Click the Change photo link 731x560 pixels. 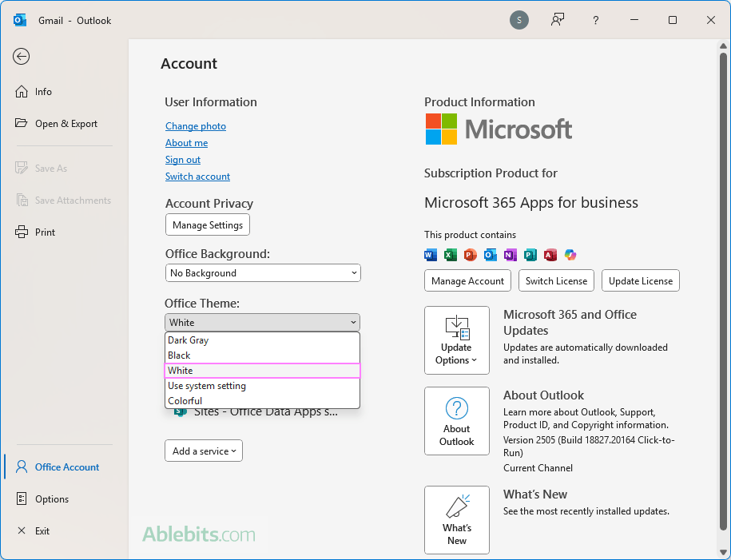(196, 126)
